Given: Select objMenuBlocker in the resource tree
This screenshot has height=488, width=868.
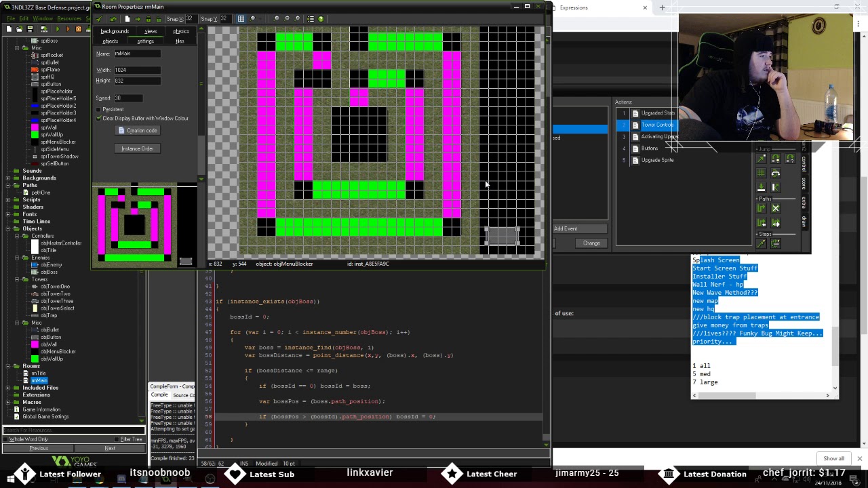Looking at the screenshot, I should [x=58, y=351].
